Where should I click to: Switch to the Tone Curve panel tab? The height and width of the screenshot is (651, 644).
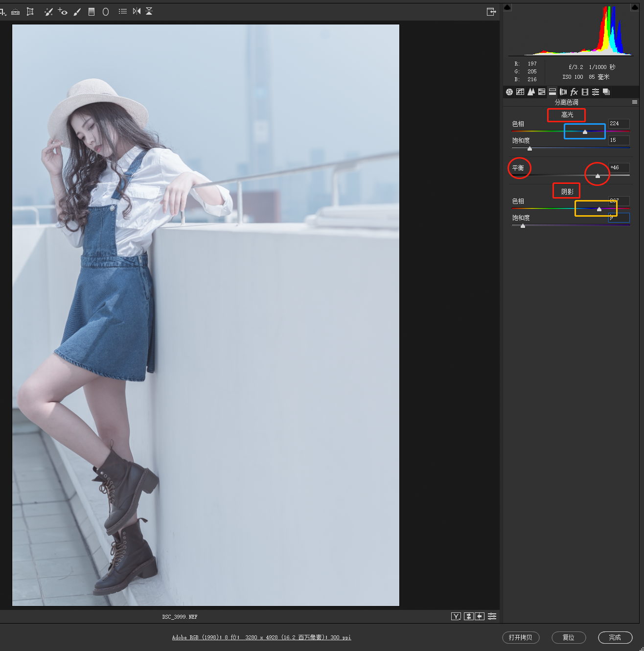pyautogui.click(x=520, y=92)
